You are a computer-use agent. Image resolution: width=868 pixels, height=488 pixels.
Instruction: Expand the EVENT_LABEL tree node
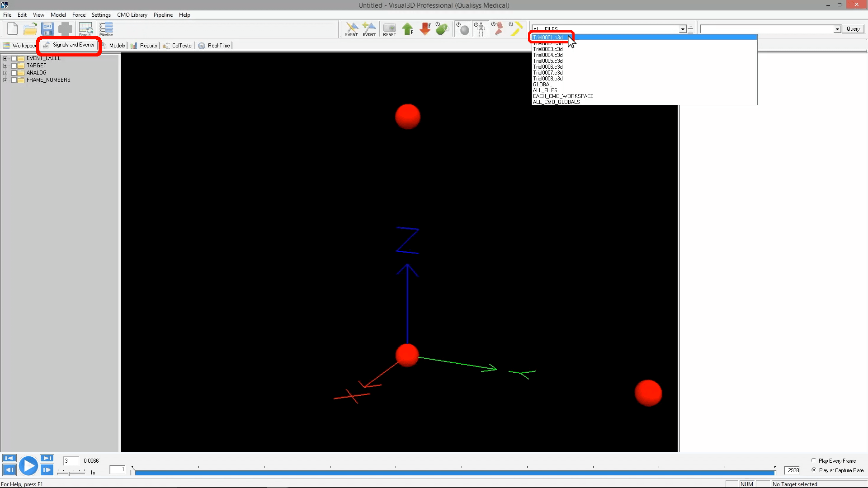[x=5, y=58]
